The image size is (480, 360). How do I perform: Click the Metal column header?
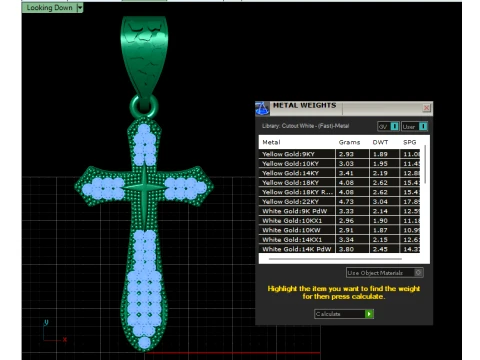(271, 142)
